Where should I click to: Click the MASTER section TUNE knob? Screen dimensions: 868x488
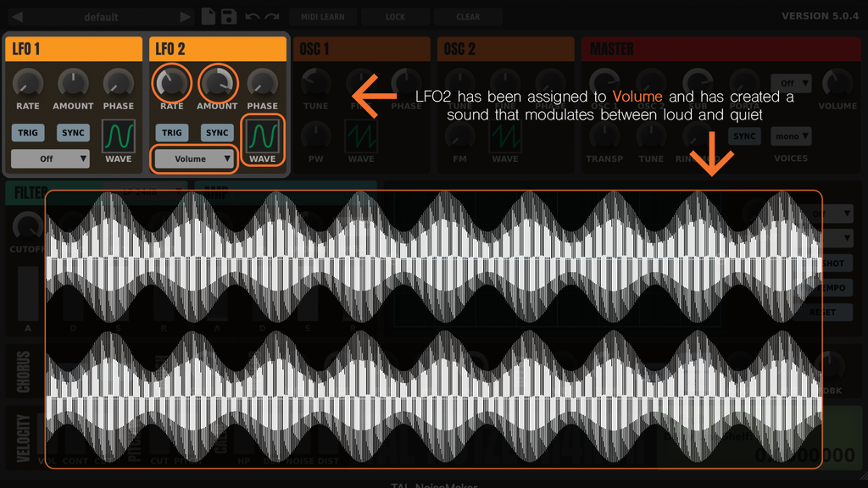pos(651,136)
